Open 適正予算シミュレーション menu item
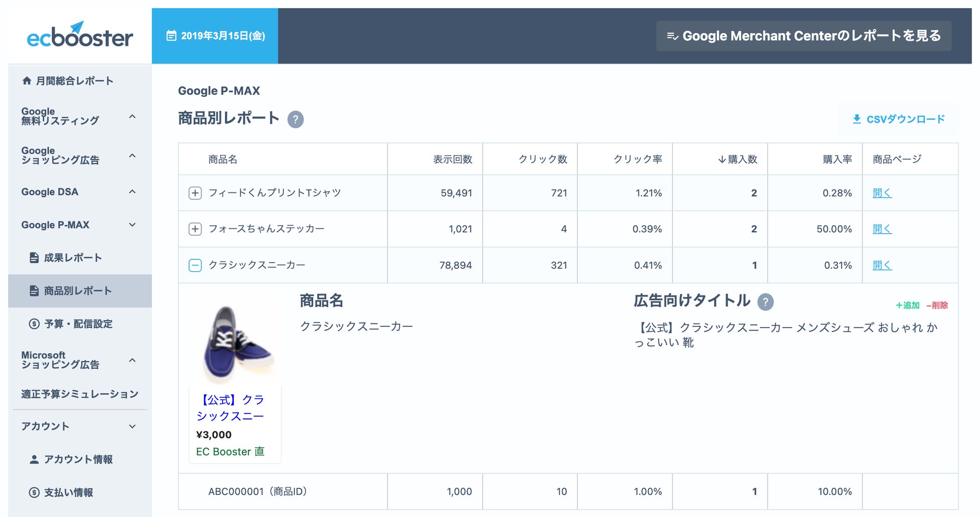 [x=79, y=394]
